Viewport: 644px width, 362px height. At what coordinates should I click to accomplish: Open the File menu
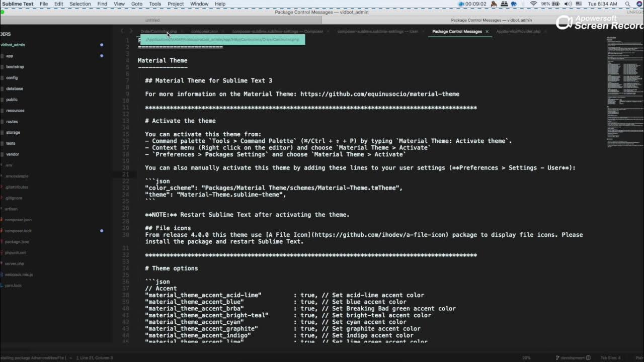[44, 4]
